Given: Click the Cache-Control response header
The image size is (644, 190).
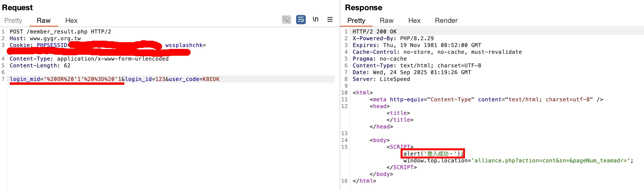Looking at the screenshot, I should point(437,52).
